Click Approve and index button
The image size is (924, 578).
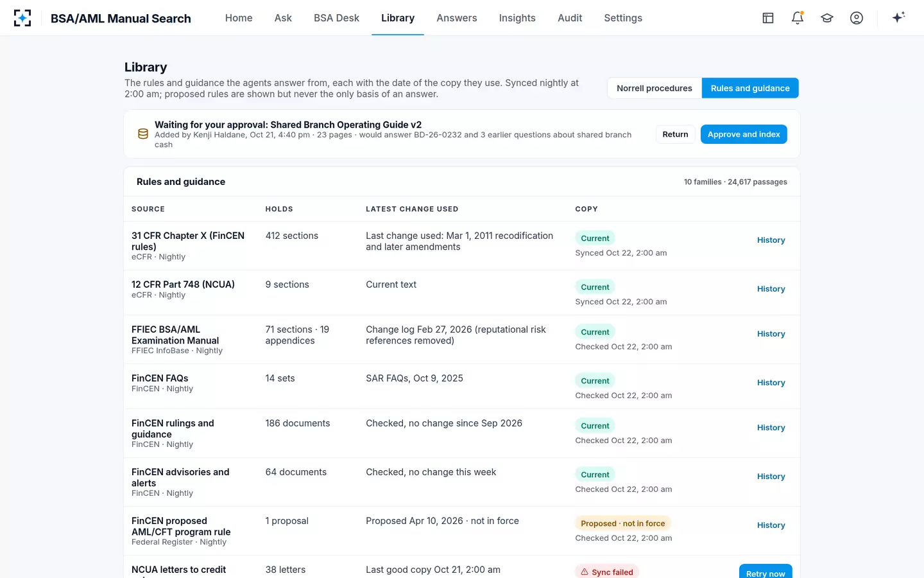pyautogui.click(x=744, y=134)
